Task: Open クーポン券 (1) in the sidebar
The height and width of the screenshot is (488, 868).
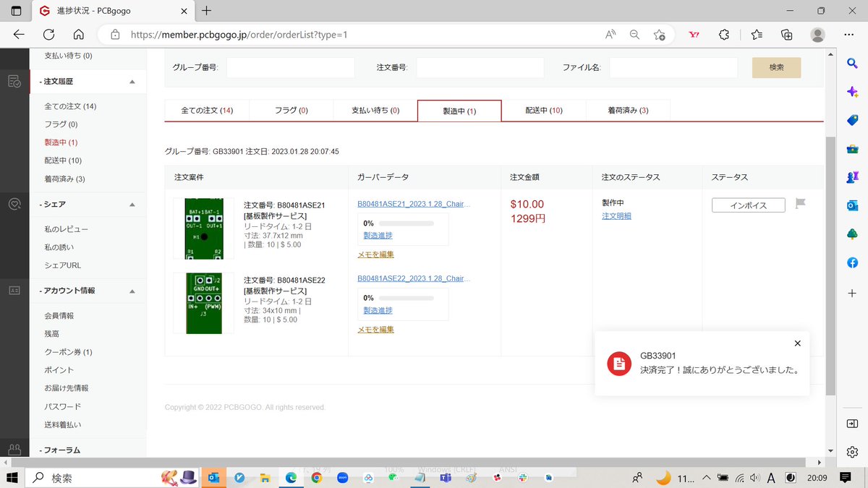Action: (68, 352)
